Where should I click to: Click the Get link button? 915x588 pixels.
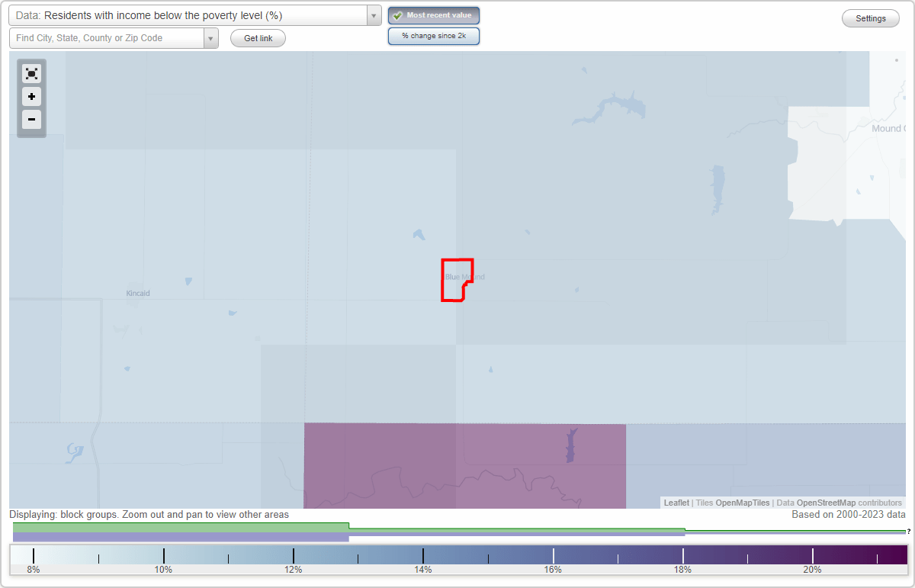point(258,37)
